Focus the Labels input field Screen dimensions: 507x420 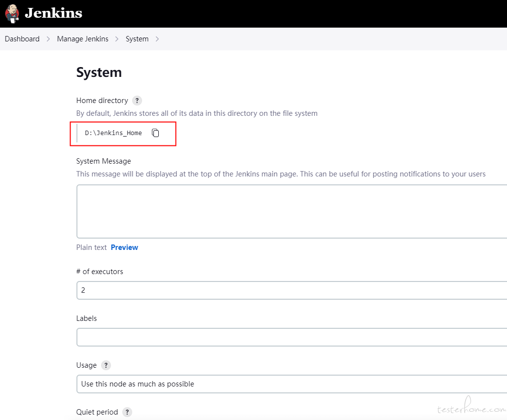[291, 337]
